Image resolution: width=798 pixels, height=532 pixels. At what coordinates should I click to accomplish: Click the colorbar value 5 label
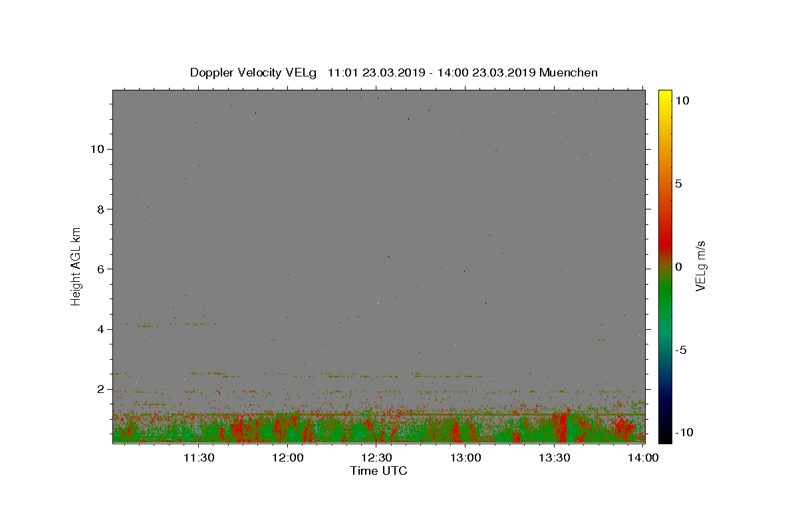(678, 184)
